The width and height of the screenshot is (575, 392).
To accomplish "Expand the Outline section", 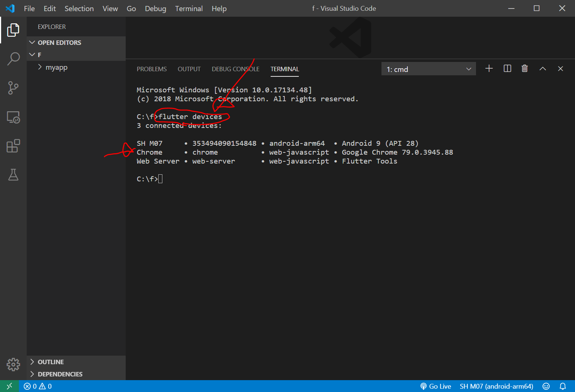I will point(76,362).
